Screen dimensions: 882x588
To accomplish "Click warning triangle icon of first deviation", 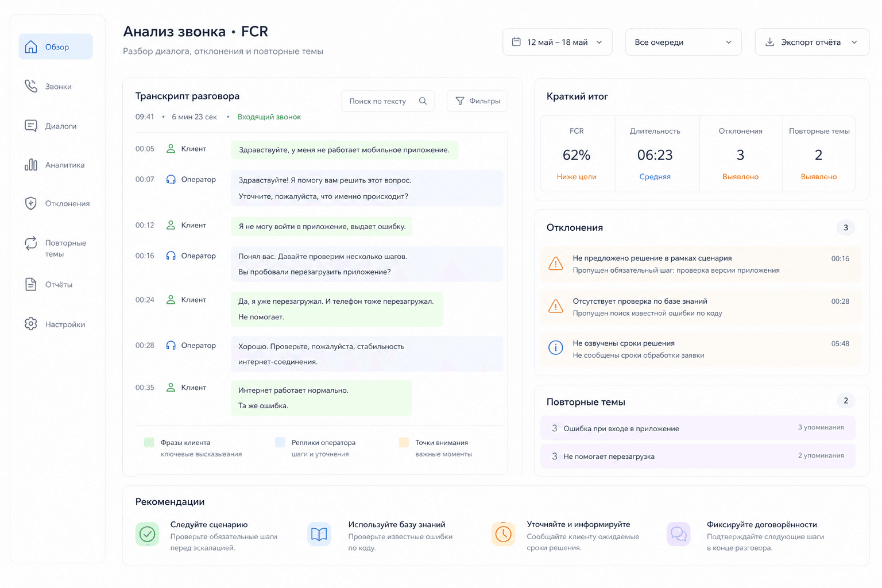I will (556, 264).
